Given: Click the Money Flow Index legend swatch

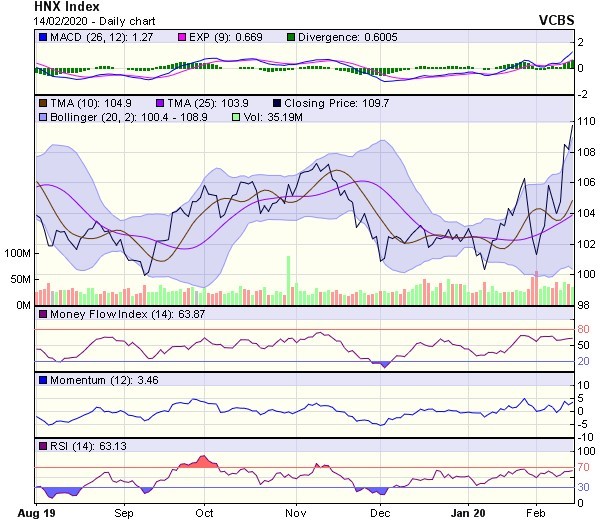Looking at the screenshot, I should tap(43, 315).
